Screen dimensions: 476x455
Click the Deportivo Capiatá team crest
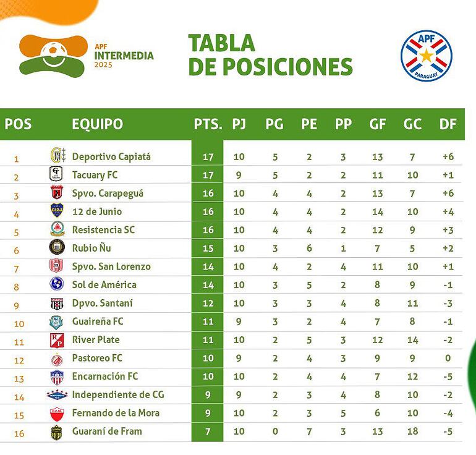57,156
